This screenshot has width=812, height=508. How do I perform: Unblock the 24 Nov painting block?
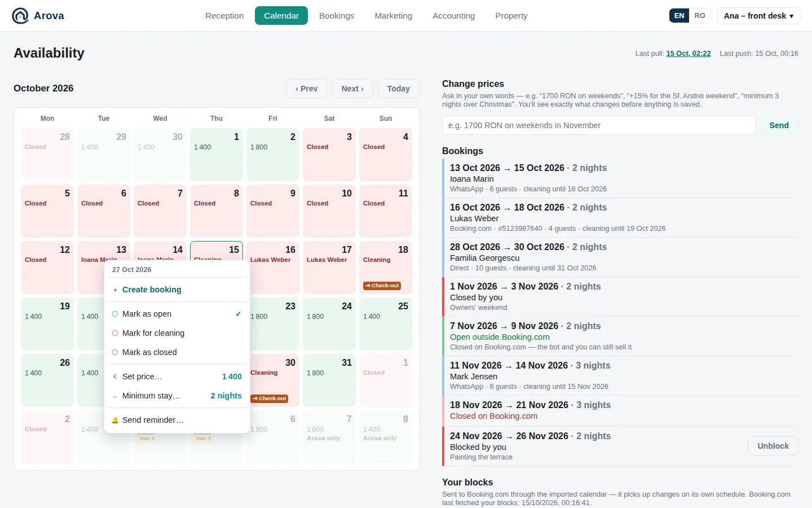(773, 446)
